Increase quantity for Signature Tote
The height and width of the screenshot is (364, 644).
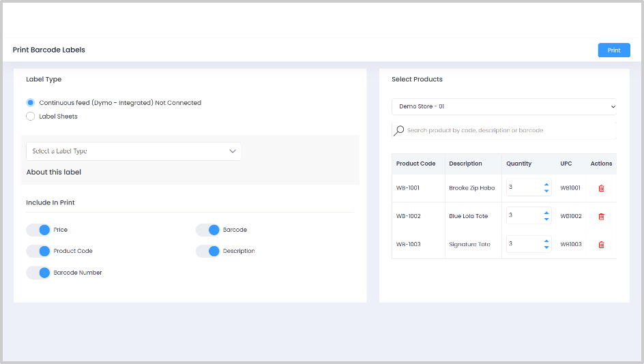(x=546, y=241)
